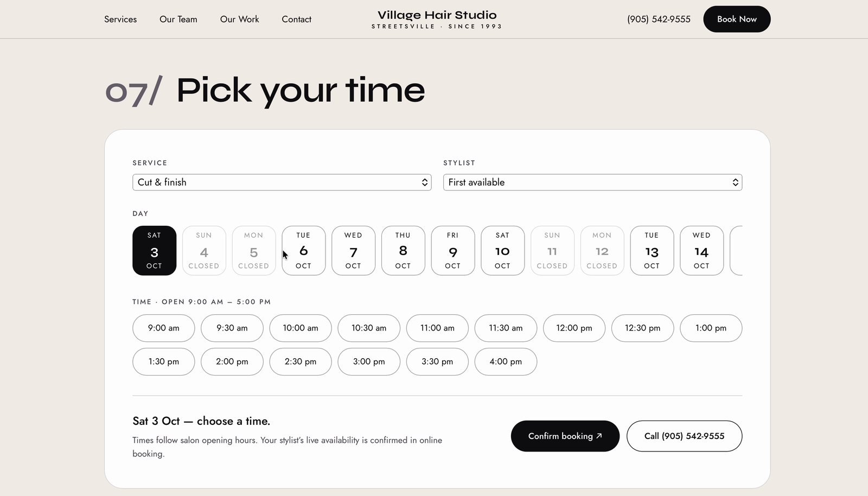Click the closed Mon 12 day tile
Viewport: 868px width, 496px height.
click(602, 251)
